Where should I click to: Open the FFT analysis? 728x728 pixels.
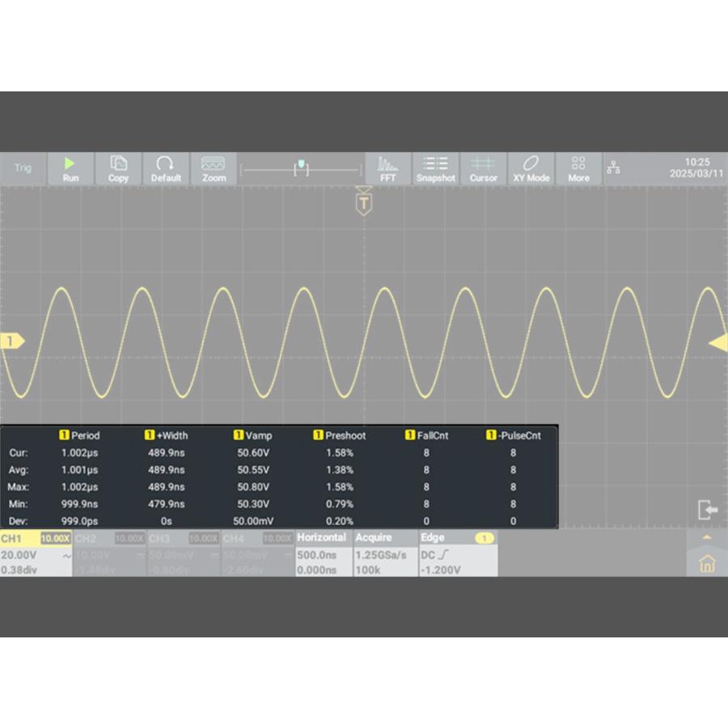[x=387, y=169]
